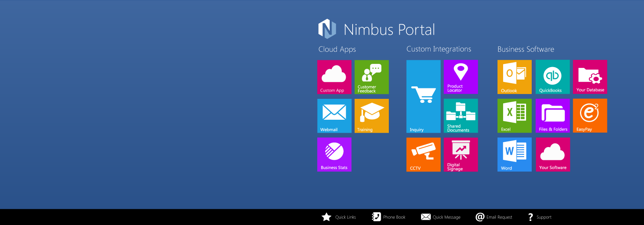The image size is (644, 225).
Task: Open the Your Software cloud tile
Action: (553, 155)
